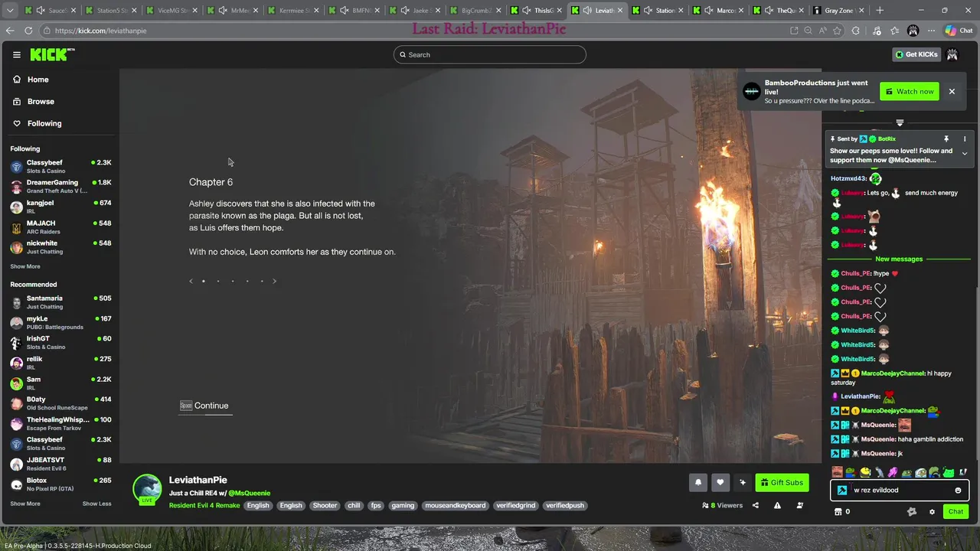Click the sparkle subscribe icon
Viewport: 980px width, 551px height.
[x=743, y=482]
